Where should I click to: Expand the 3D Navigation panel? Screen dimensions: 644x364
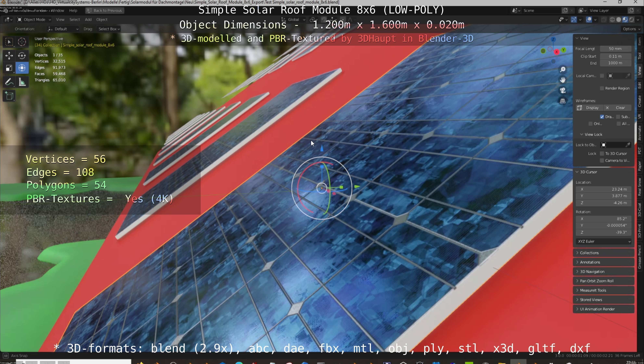click(x=603, y=272)
